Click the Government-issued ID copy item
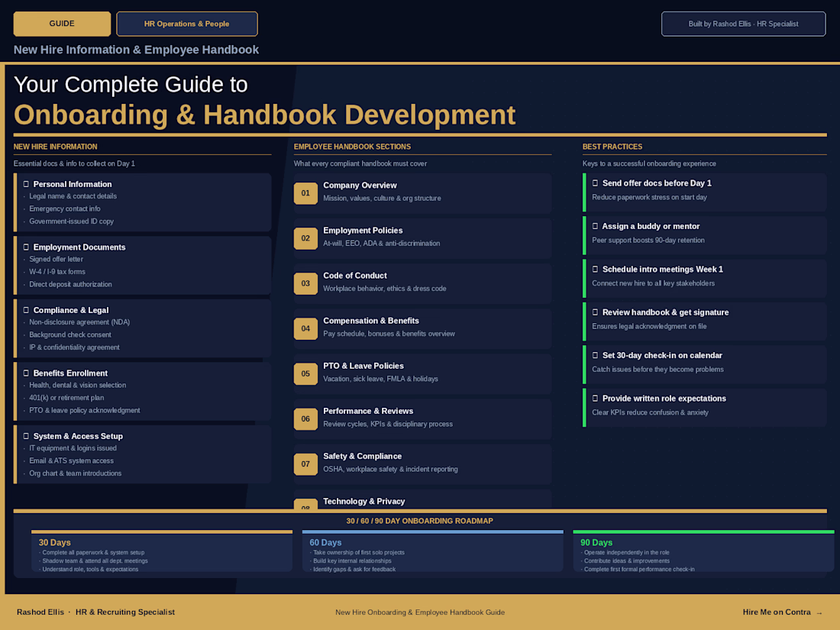The image size is (840, 630). (71, 221)
